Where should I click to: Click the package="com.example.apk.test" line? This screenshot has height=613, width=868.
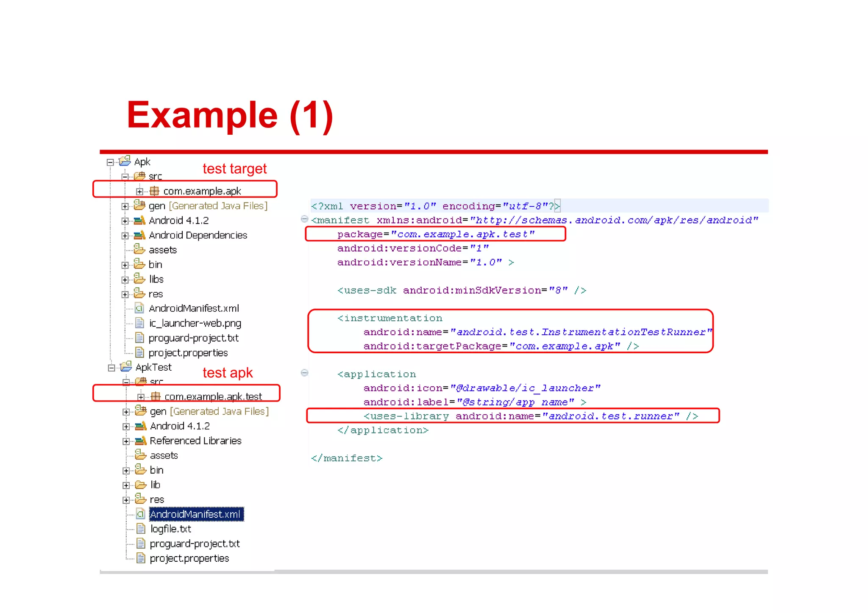(x=436, y=234)
